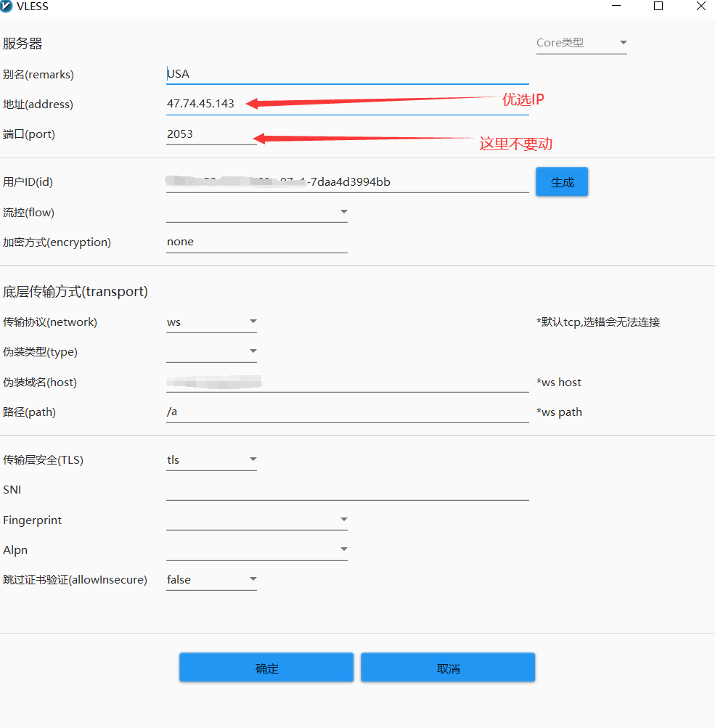The image size is (715, 728).
Task: Click the address field with 47.74.45.143
Action: [347, 104]
